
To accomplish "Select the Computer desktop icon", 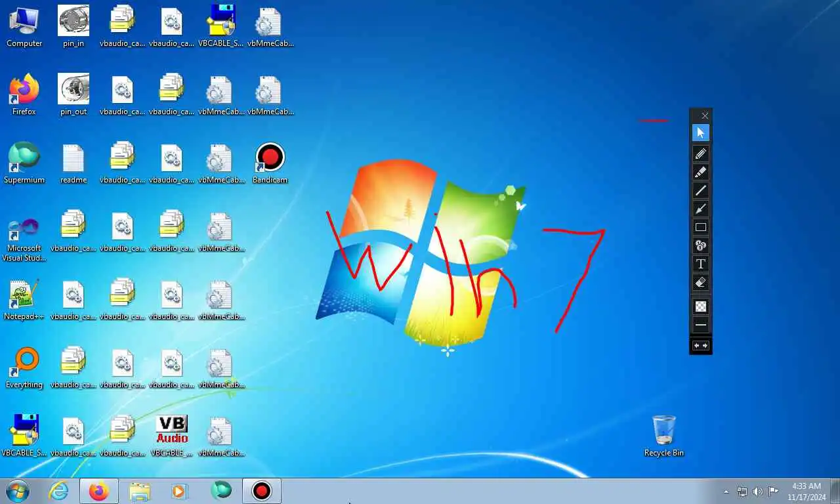I will pyautogui.click(x=24, y=27).
